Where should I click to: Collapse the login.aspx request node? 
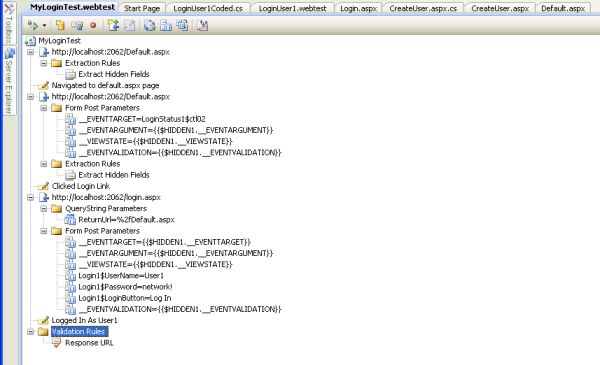point(31,197)
